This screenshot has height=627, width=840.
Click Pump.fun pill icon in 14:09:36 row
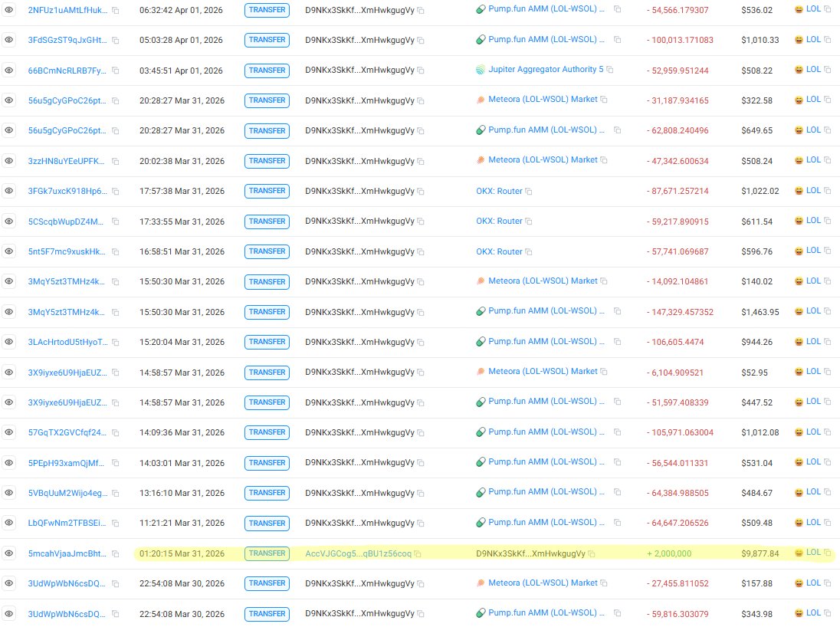point(481,432)
